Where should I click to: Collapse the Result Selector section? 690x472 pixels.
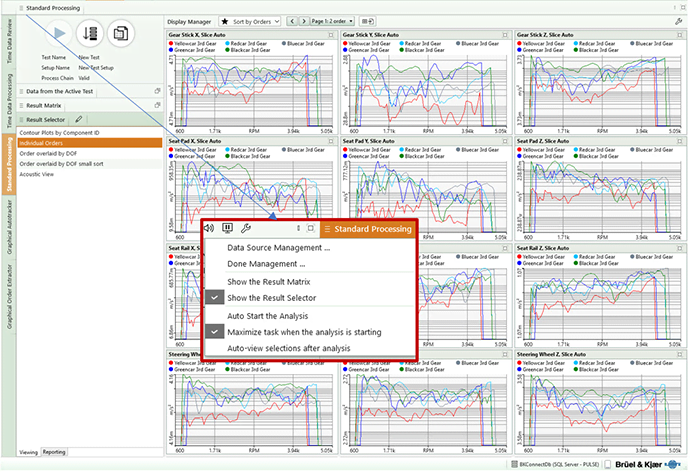tap(45, 119)
